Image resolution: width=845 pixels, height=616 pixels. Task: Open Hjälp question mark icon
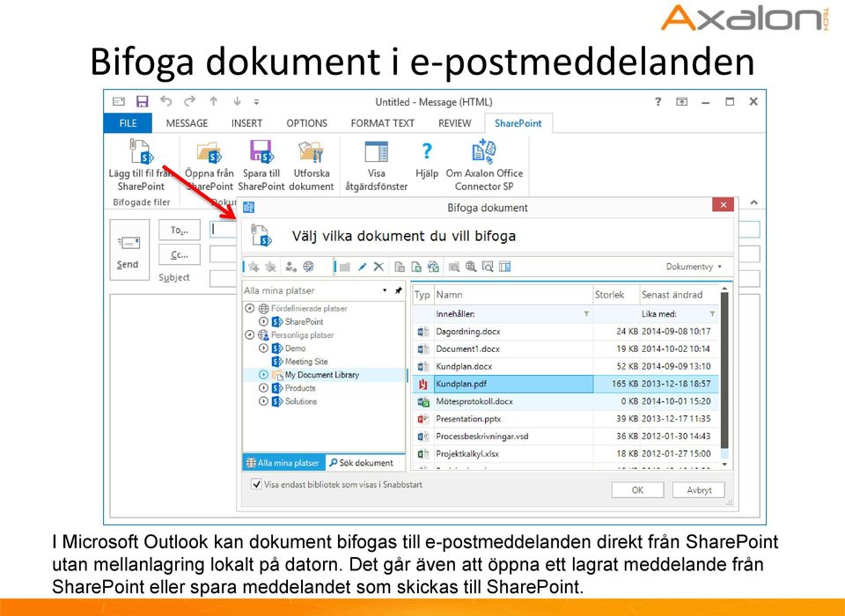point(426,150)
